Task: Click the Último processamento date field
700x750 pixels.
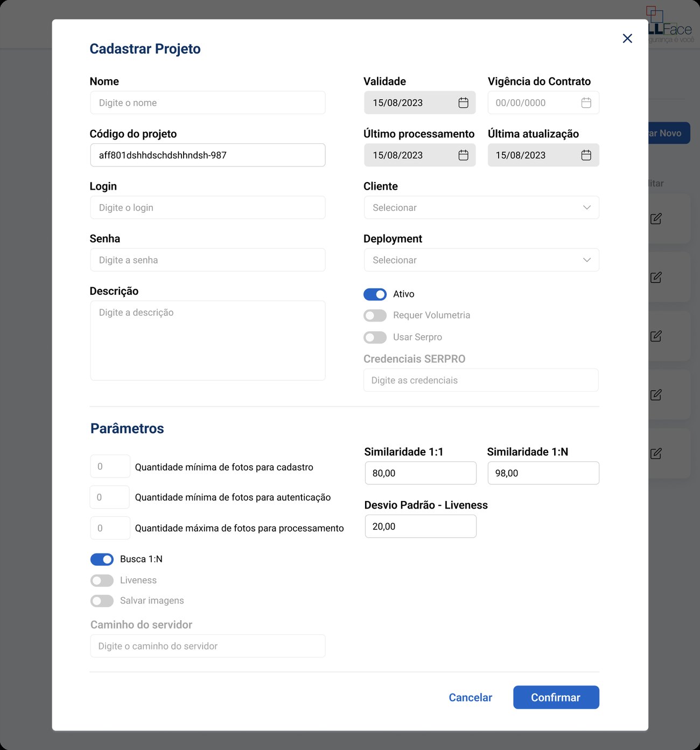Action: pyautogui.click(x=420, y=155)
